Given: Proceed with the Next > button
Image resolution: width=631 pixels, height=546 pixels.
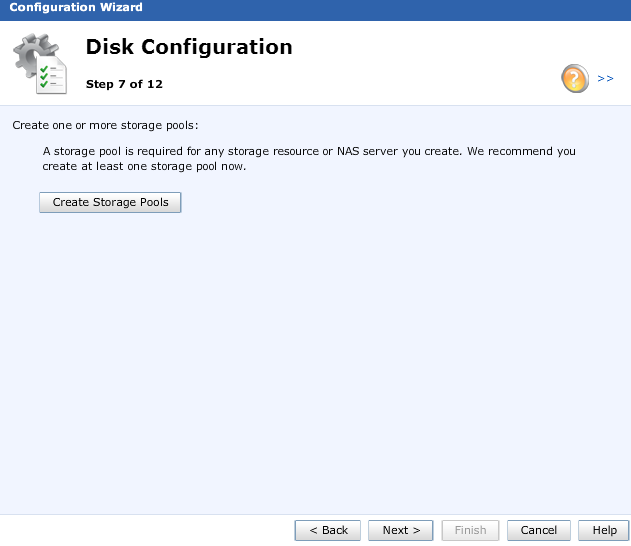Looking at the screenshot, I should point(401,530).
